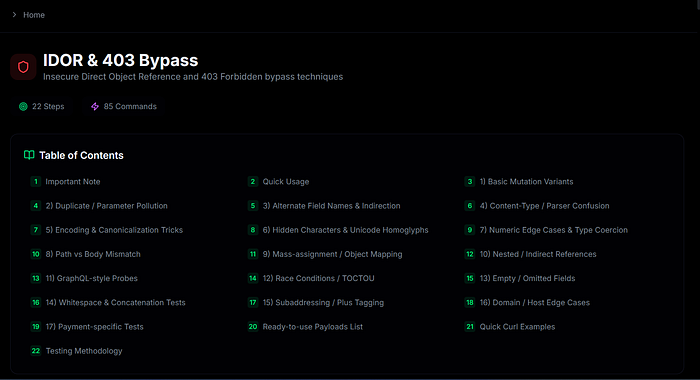
Task: Open 8) Path vs Body Mismatch
Action: click(x=93, y=254)
